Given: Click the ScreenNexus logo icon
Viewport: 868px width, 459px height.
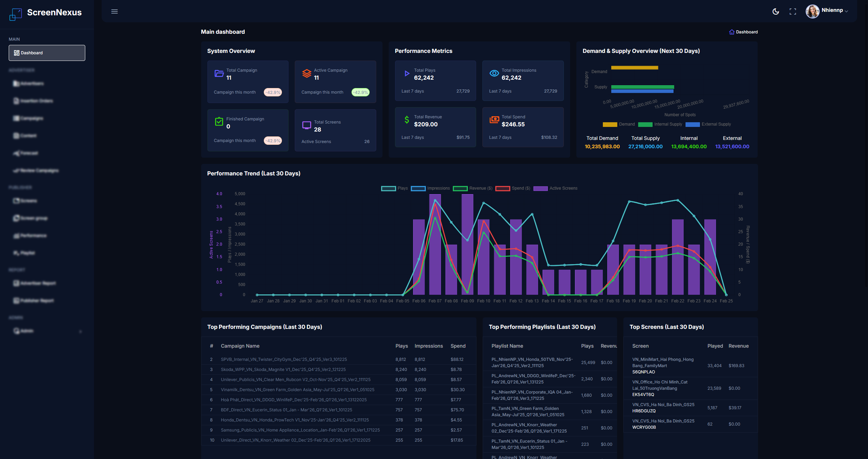Looking at the screenshot, I should point(15,14).
